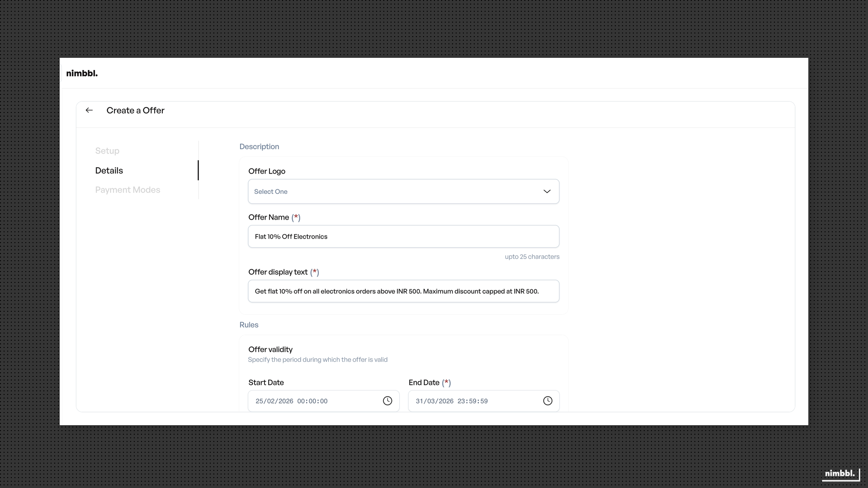Open the Payment Modes step
The image size is (868, 488).
[x=127, y=190]
